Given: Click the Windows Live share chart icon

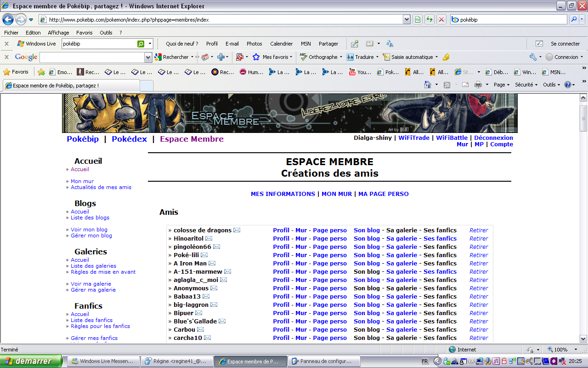Looking at the screenshot, I should pyautogui.click(x=354, y=44).
